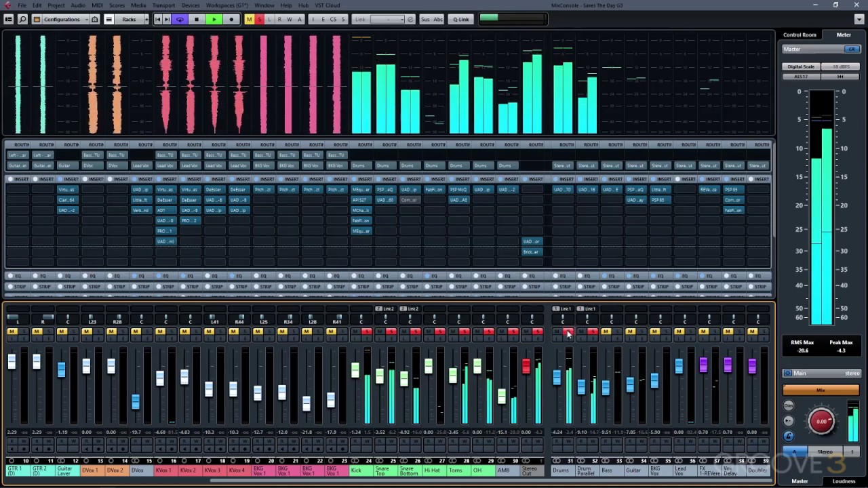The width and height of the screenshot is (868, 488).
Task: Click the Racks settings icon left of Racks
Action: click(108, 19)
